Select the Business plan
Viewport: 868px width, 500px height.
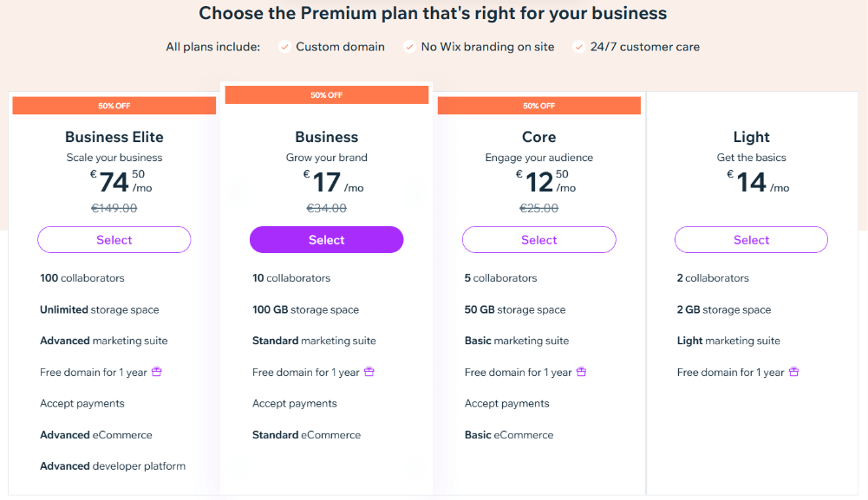coord(326,240)
